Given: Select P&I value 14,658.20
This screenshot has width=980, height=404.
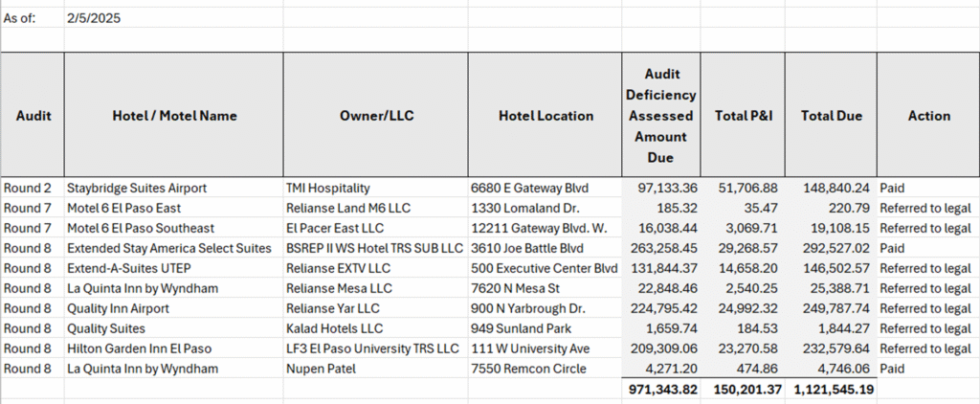Looking at the screenshot, I should pos(743,268).
